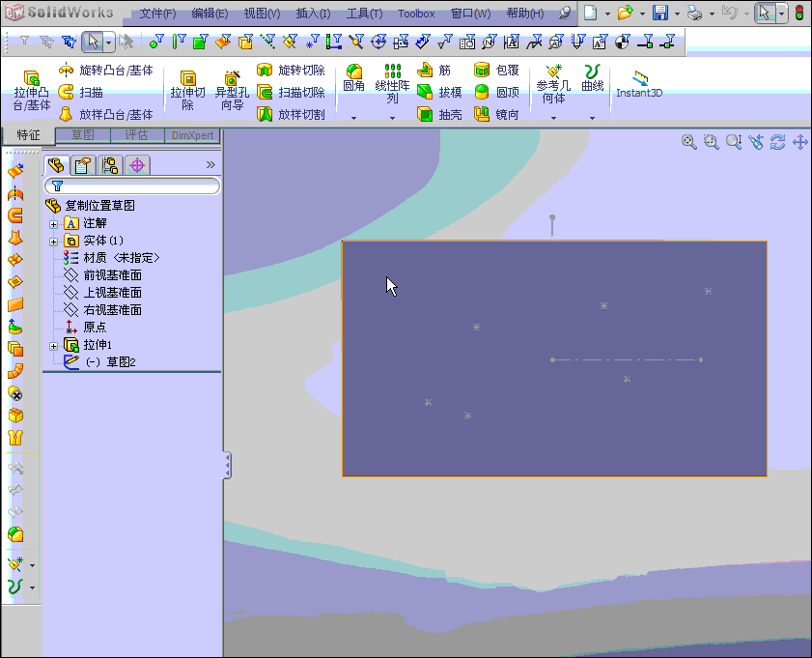Image resolution: width=812 pixels, height=658 pixels.
Task: Select the 扫描切除 tool
Action: (291, 92)
